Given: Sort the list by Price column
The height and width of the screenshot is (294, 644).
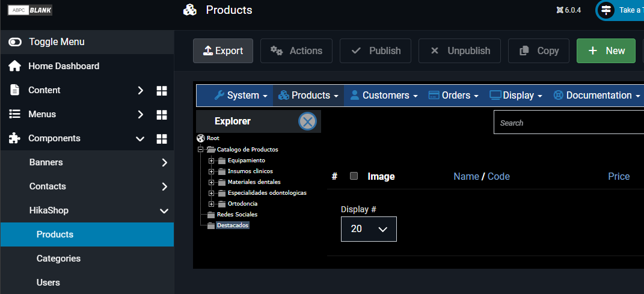Looking at the screenshot, I should [618, 176].
